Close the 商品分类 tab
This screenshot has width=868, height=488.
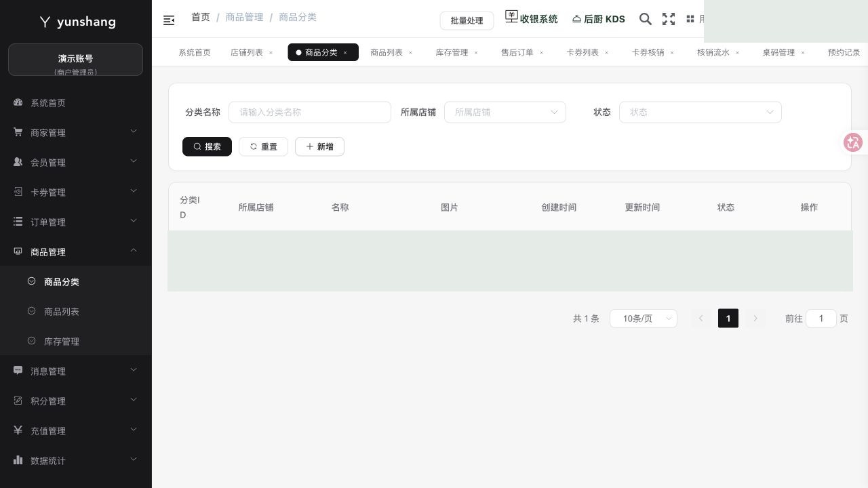[344, 52]
